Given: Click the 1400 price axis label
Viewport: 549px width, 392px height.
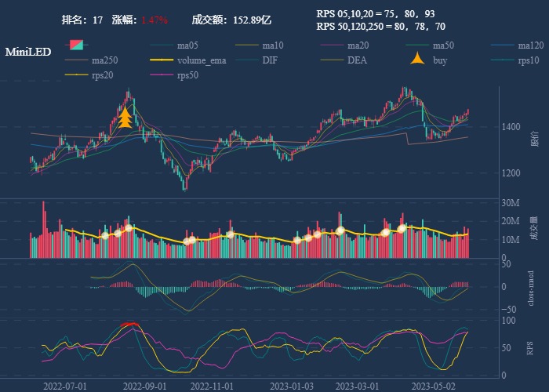Looking at the screenshot, I should 511,127.
